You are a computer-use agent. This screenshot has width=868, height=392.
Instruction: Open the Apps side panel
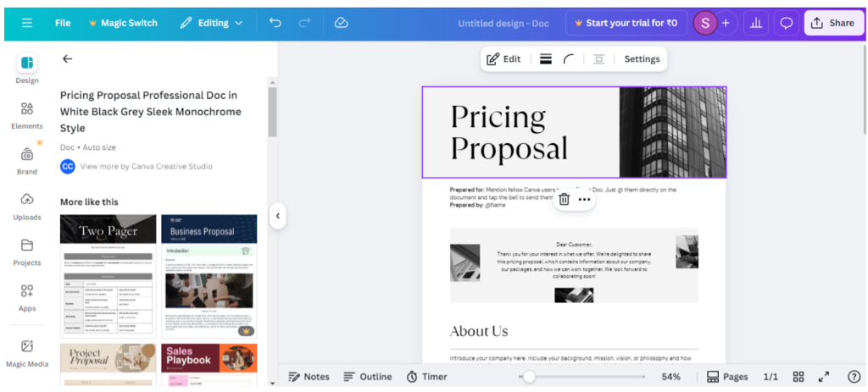tap(26, 297)
